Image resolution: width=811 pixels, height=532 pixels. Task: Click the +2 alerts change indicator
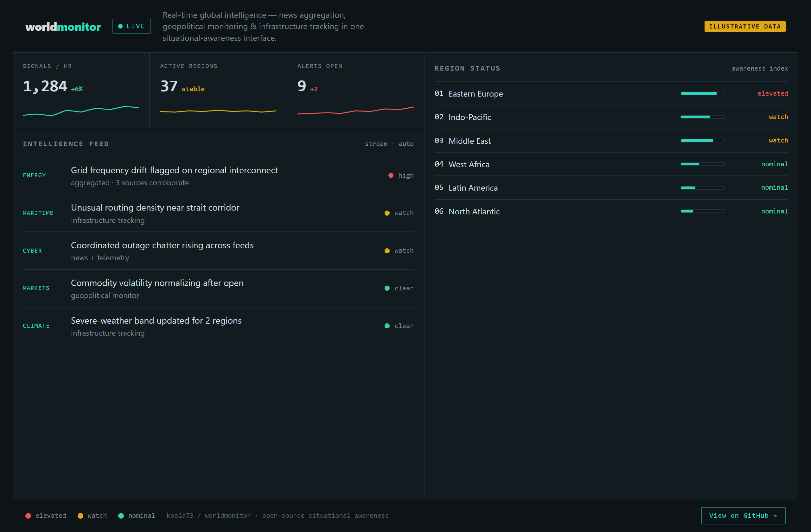314,89
